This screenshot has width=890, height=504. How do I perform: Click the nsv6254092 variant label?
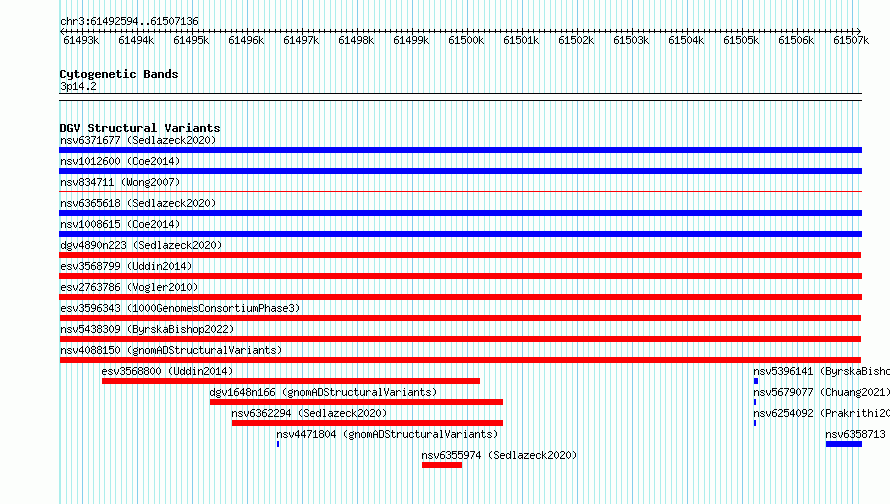point(821,413)
